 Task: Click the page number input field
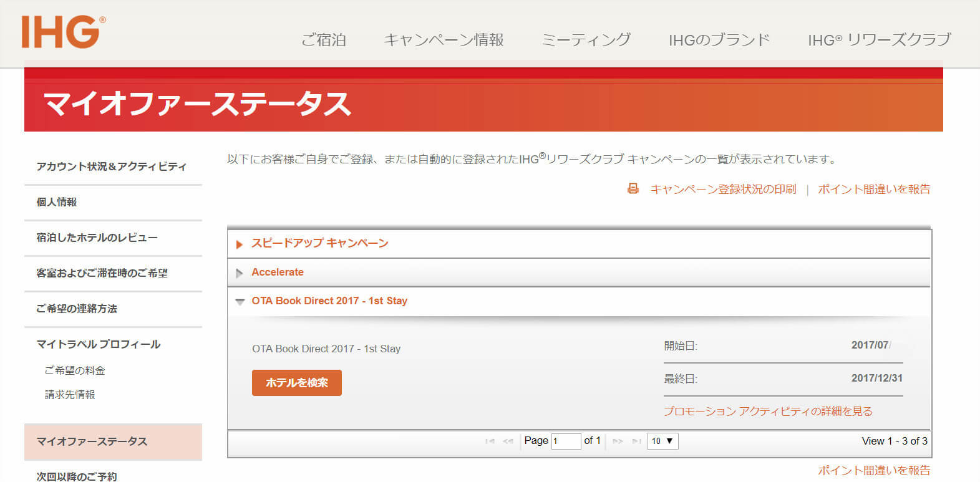tap(565, 441)
